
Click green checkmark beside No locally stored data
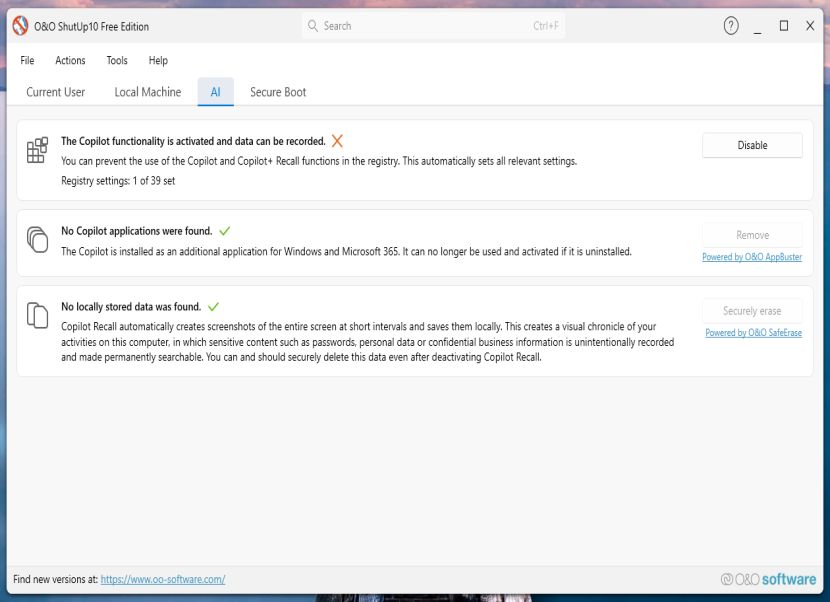(213, 307)
